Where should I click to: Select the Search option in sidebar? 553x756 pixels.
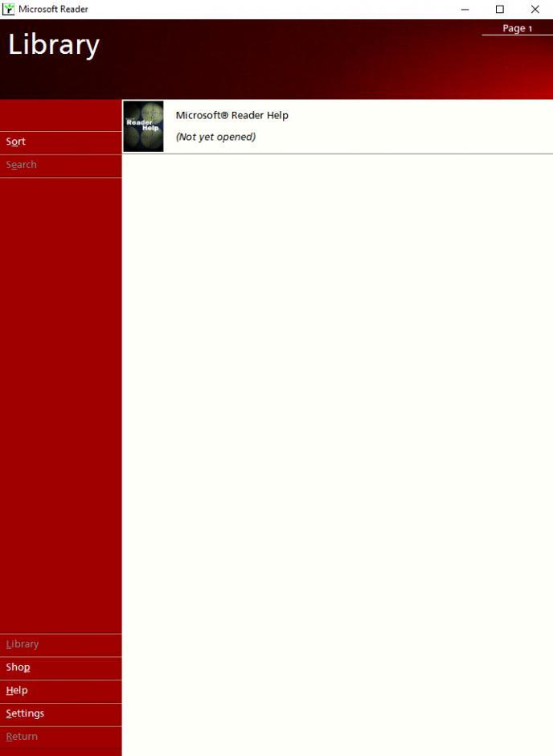tap(22, 165)
